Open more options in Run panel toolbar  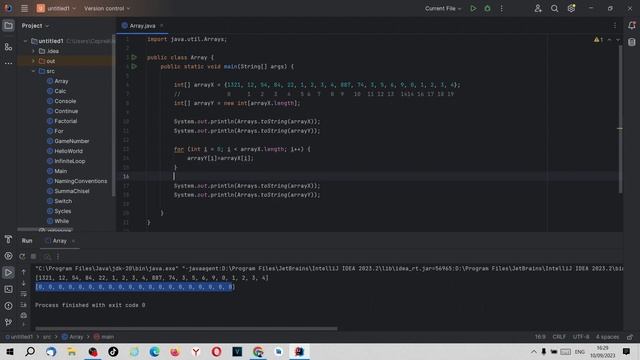pyautogui.click(x=58, y=256)
